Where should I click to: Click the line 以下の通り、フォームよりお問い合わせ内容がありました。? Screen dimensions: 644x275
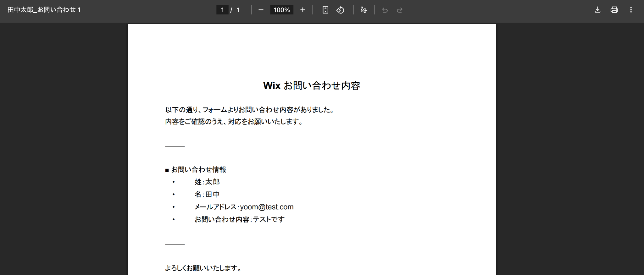[250, 110]
